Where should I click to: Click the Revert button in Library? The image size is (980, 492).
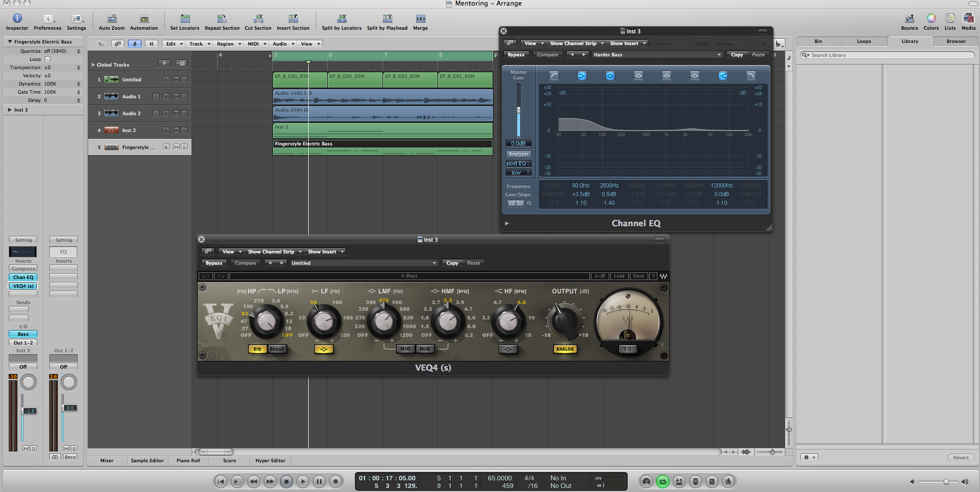[x=961, y=458]
